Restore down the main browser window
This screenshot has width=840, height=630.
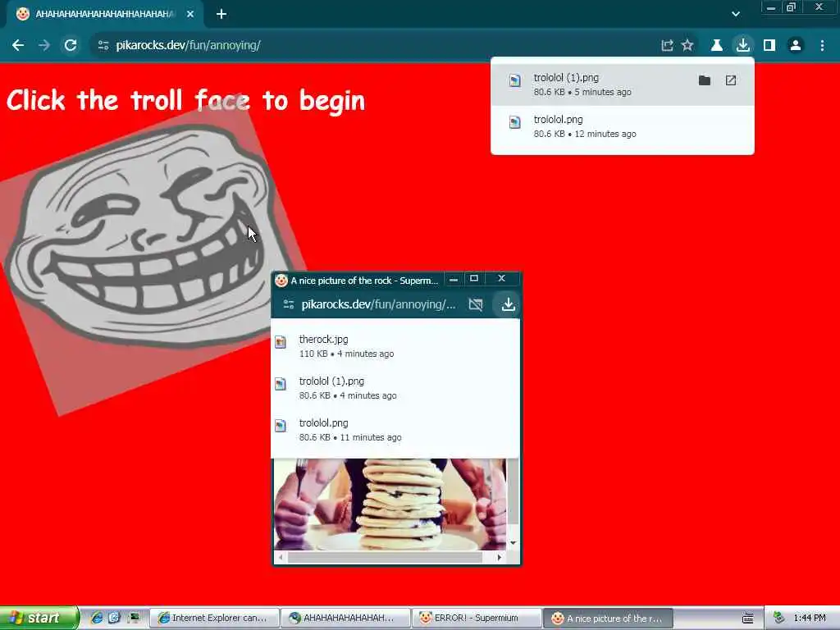(x=791, y=7)
